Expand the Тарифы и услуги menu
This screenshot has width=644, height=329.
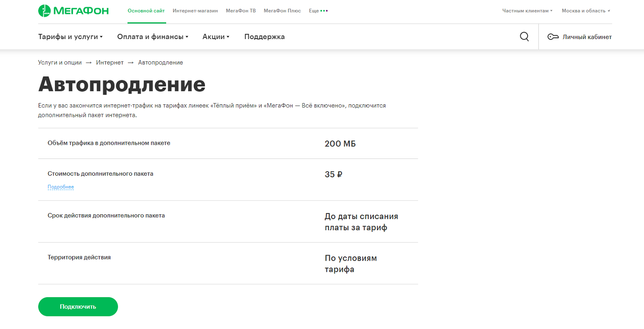point(70,37)
